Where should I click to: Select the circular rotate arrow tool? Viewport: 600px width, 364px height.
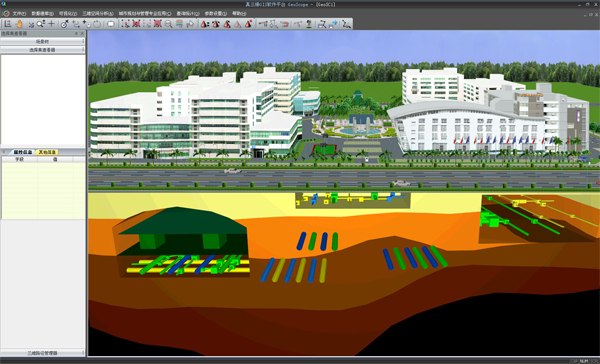click(x=97, y=24)
